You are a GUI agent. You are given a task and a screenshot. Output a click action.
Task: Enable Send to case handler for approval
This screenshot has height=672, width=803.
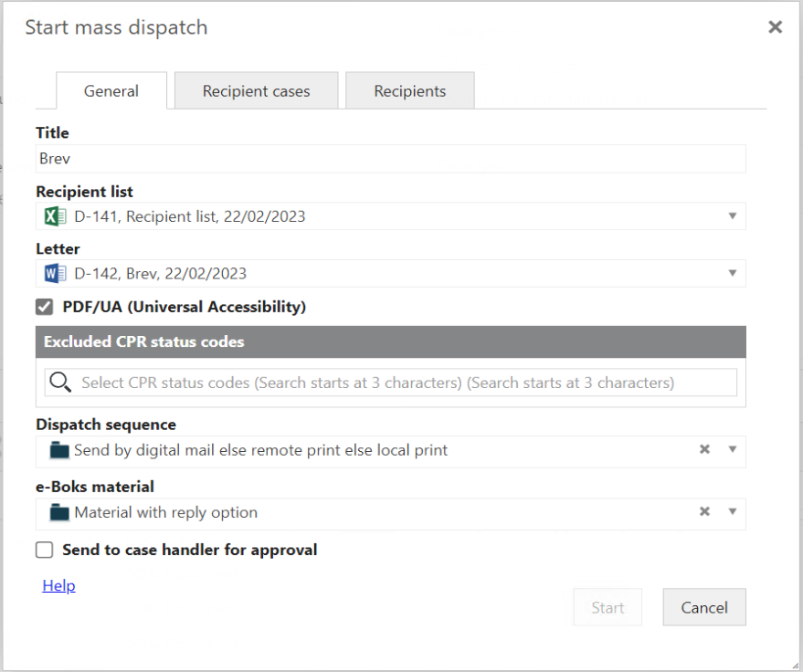pos(44,550)
